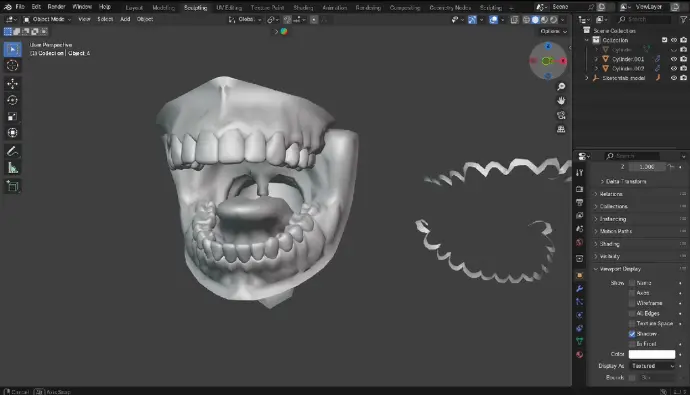Open the Edit menu
This screenshot has width=690, height=395.
[36, 7]
